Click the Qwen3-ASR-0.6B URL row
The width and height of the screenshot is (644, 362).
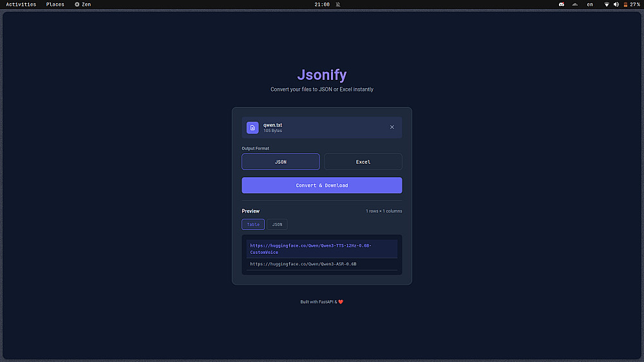click(322, 264)
